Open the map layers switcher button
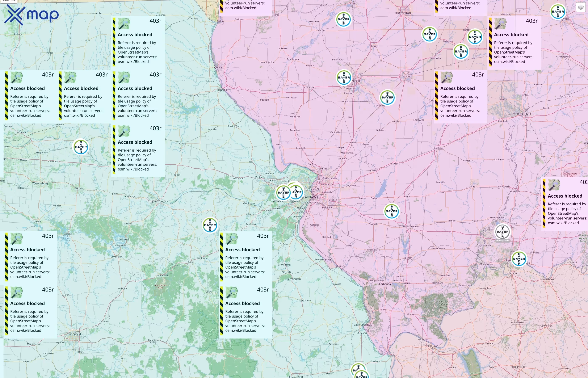This screenshot has height=378, width=588. [x=580, y=8]
